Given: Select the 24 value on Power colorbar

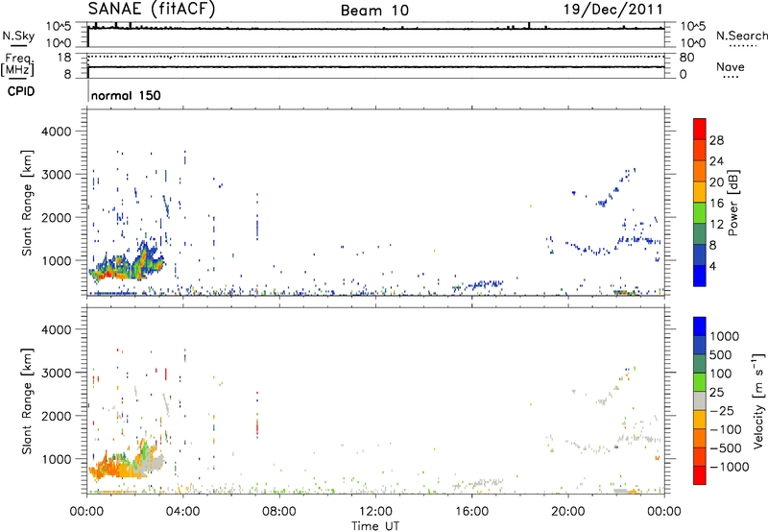Looking at the screenshot, I should [716, 161].
